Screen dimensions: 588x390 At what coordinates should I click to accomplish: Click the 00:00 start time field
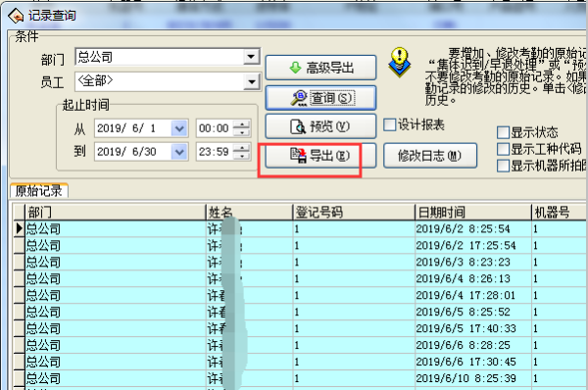click(x=215, y=128)
